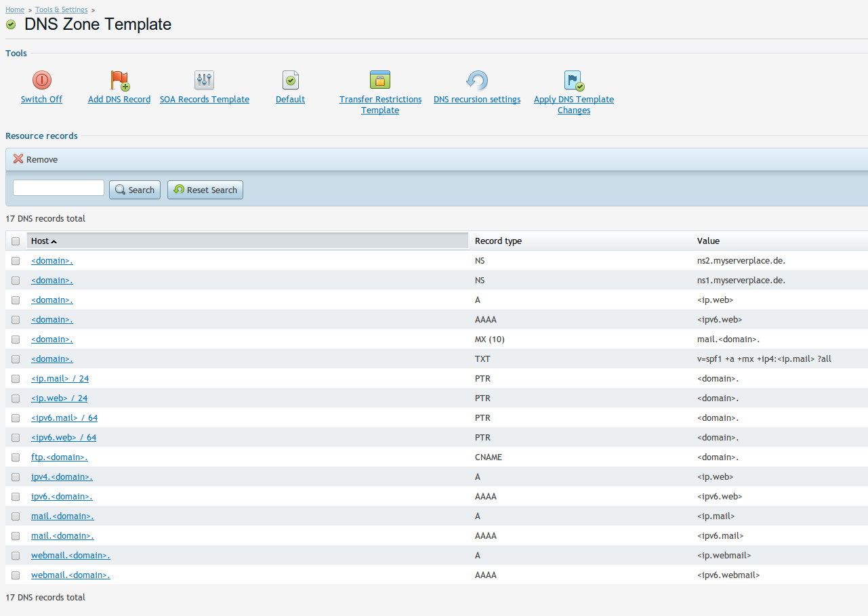Image resolution: width=868 pixels, height=616 pixels.
Task: Click the Add DNS Record link
Action: 119,100
